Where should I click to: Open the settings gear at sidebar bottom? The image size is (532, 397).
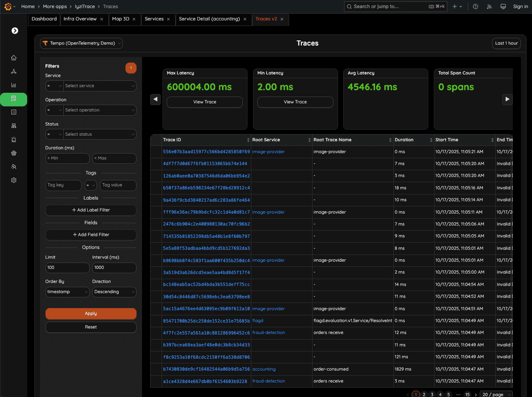click(14, 180)
